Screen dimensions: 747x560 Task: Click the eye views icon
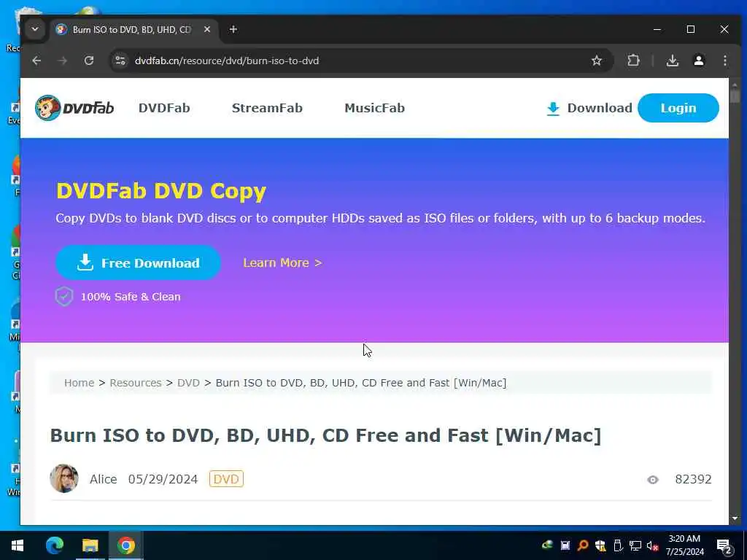coord(653,480)
